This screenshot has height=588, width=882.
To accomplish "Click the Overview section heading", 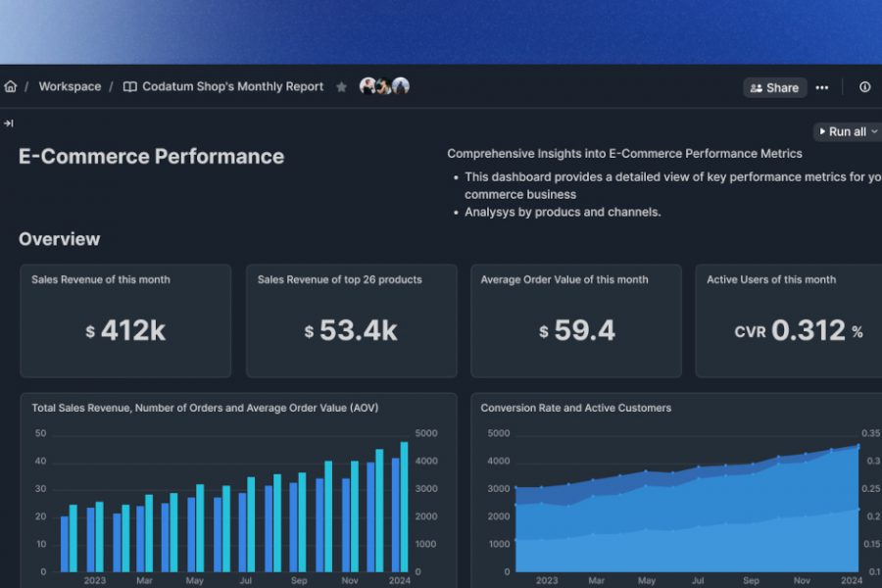I will point(59,239).
